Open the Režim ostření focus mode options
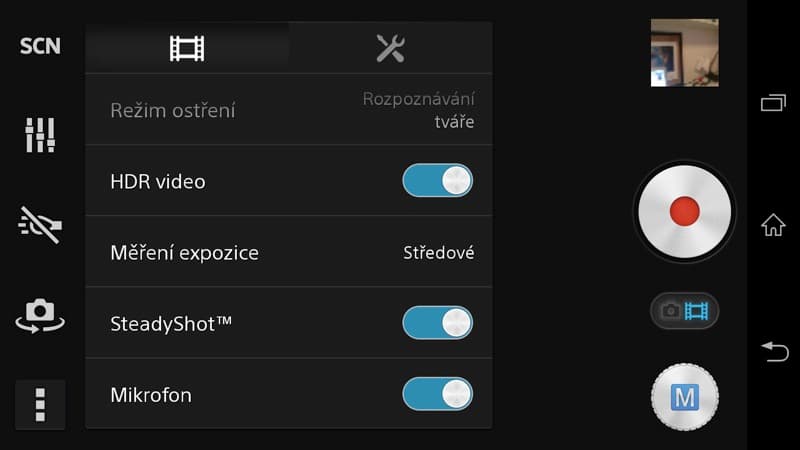 (x=289, y=110)
